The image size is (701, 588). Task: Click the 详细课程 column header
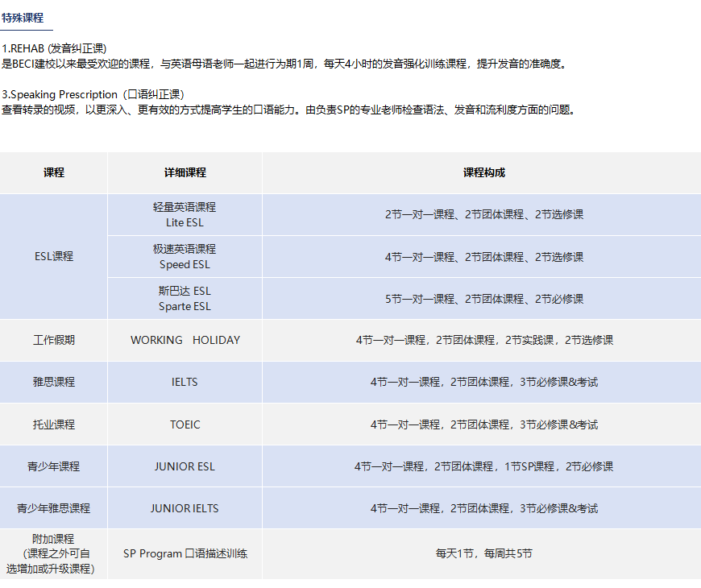[185, 172]
